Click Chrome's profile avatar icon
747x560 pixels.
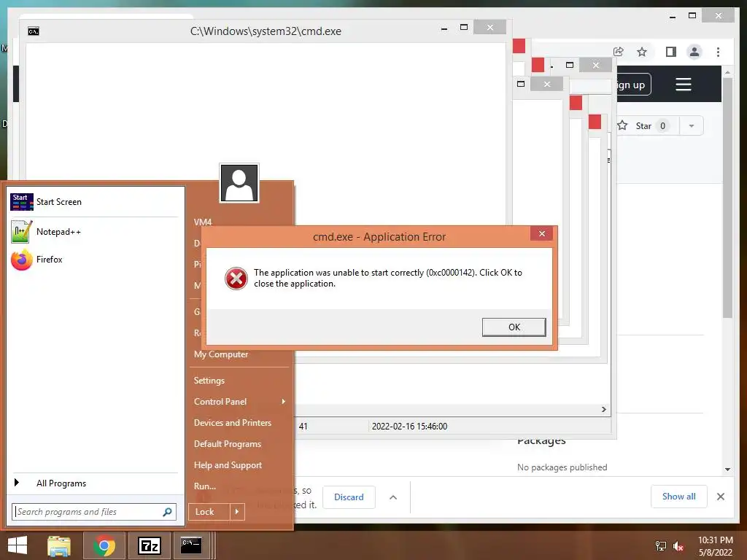pyautogui.click(x=694, y=52)
